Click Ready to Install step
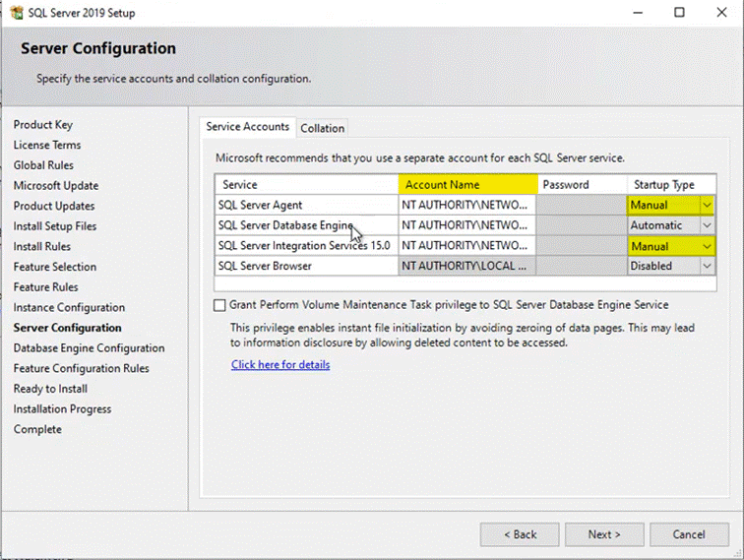This screenshot has width=744, height=560. (x=50, y=389)
